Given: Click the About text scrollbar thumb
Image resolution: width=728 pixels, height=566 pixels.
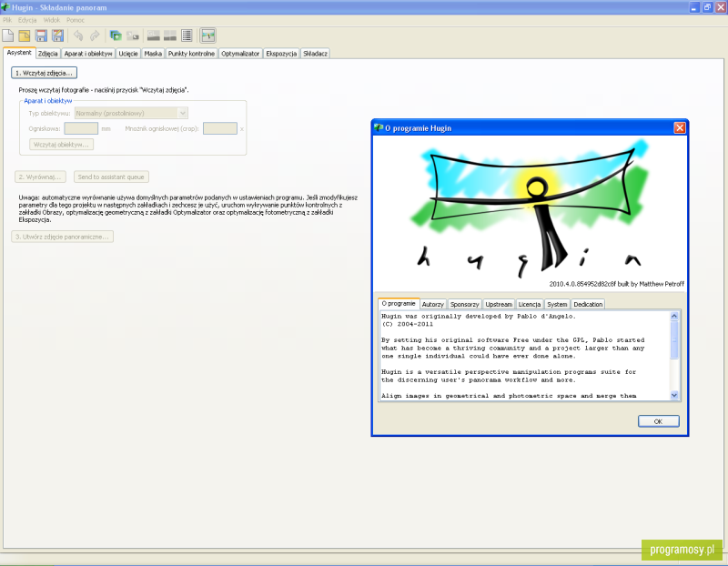Looking at the screenshot, I should pyautogui.click(x=674, y=339).
